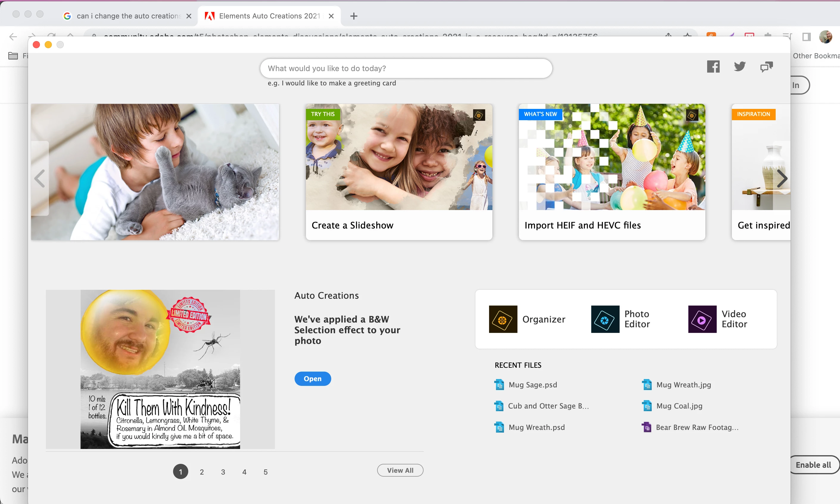This screenshot has width=840, height=504.
Task: Open the Organizer app icon
Action: [x=503, y=319]
